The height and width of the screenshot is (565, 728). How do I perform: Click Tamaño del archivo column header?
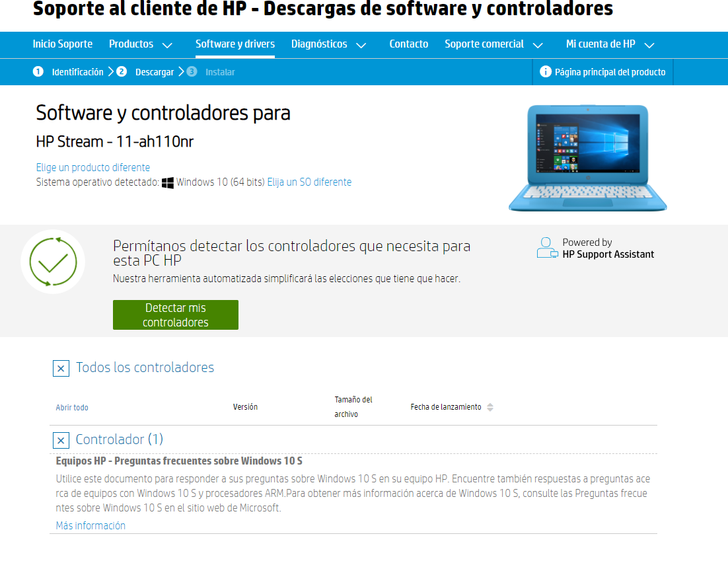[353, 406]
